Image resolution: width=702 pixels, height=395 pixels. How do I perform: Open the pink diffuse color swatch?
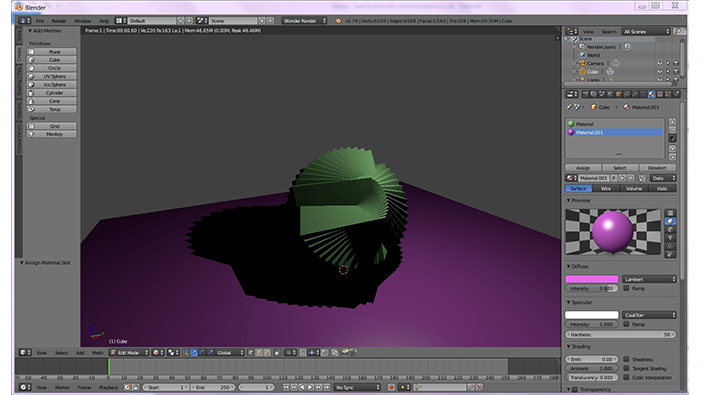591,279
